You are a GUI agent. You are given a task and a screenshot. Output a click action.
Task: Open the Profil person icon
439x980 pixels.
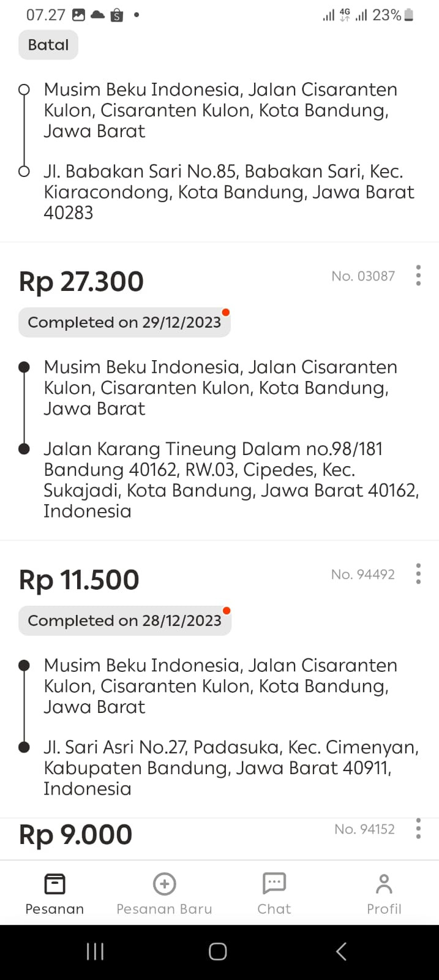384,884
